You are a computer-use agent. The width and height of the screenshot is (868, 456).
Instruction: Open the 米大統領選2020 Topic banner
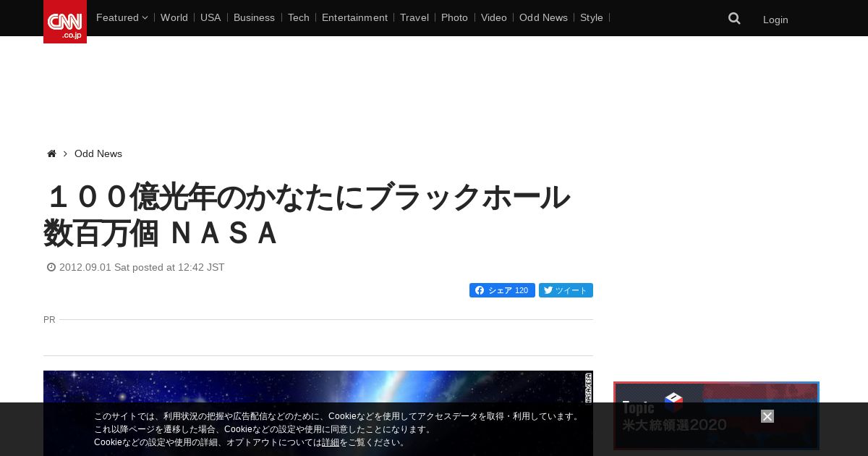[716, 416]
